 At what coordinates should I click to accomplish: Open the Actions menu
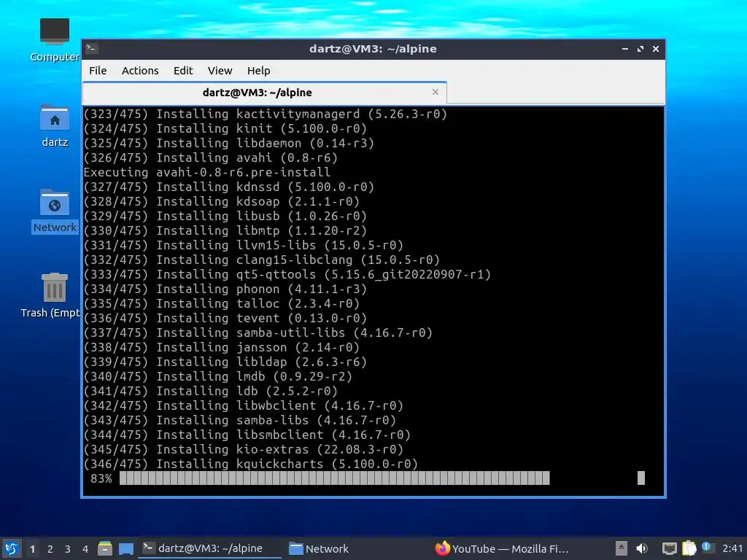coord(140,71)
